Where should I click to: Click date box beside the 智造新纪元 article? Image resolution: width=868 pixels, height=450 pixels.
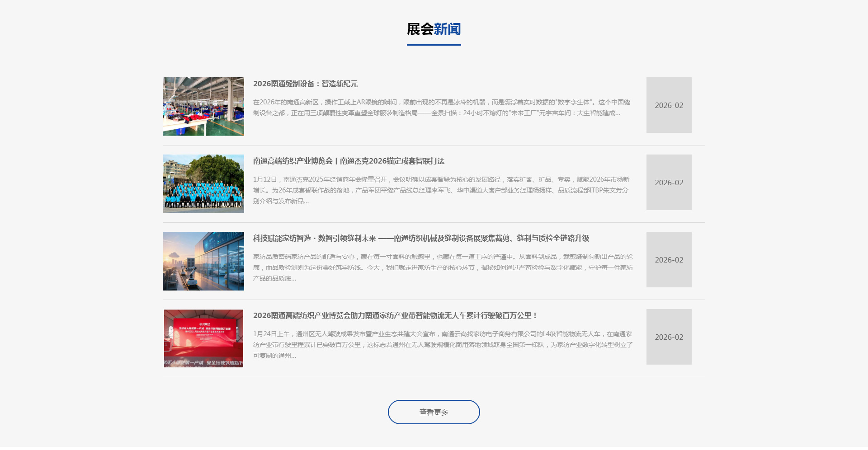click(x=669, y=105)
